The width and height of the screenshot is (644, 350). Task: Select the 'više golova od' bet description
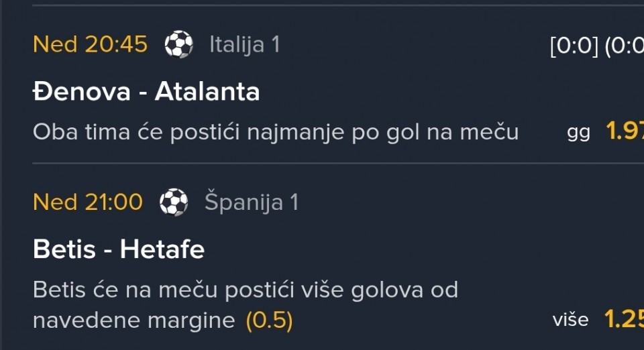[245, 290]
